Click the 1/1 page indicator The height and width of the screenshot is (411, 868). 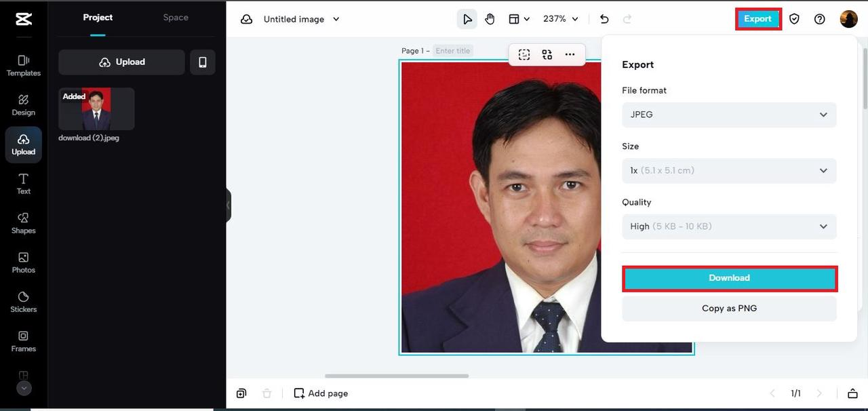click(795, 393)
